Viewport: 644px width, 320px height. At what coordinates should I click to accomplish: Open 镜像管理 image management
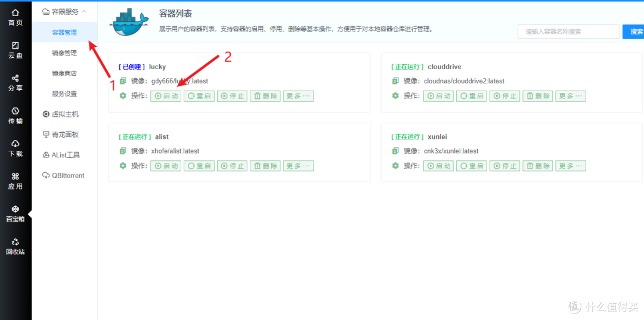point(64,53)
